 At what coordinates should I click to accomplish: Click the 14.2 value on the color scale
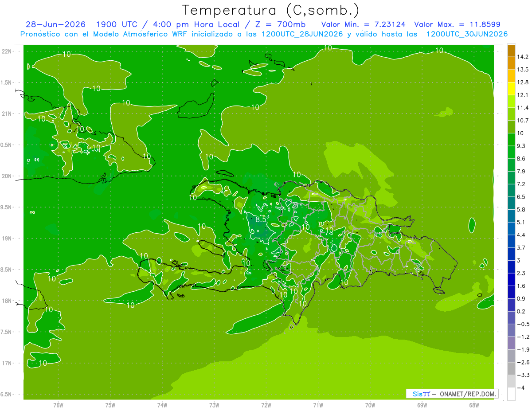pyautogui.click(x=522, y=57)
